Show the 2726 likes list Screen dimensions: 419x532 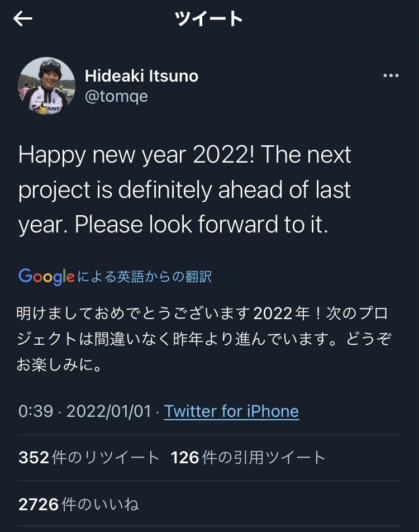79,505
